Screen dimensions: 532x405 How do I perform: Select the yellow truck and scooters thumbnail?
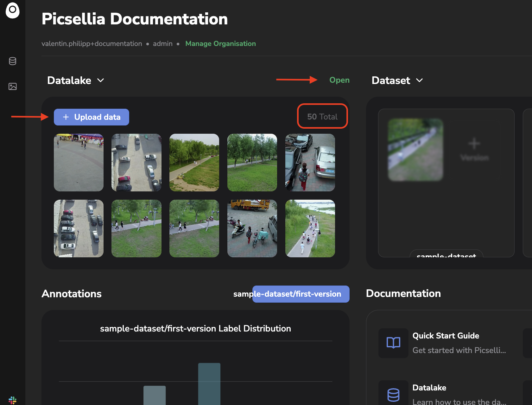click(252, 228)
